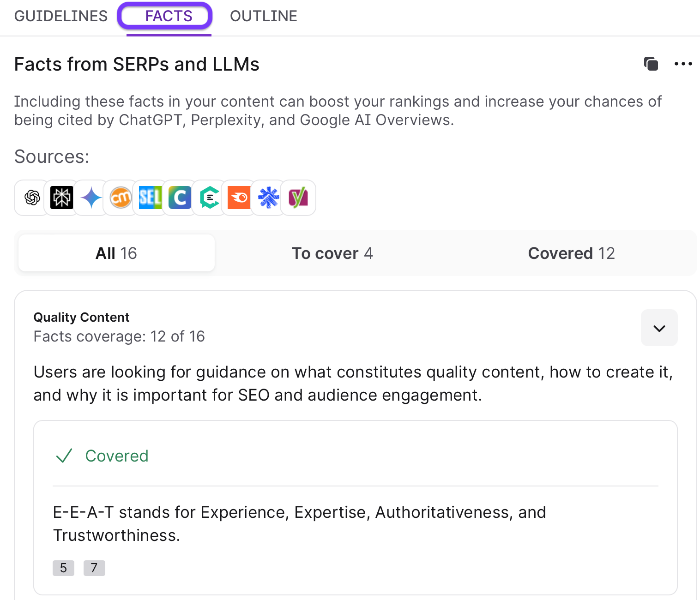Show only Covered 12 facts
The image size is (700, 600).
coord(571,253)
